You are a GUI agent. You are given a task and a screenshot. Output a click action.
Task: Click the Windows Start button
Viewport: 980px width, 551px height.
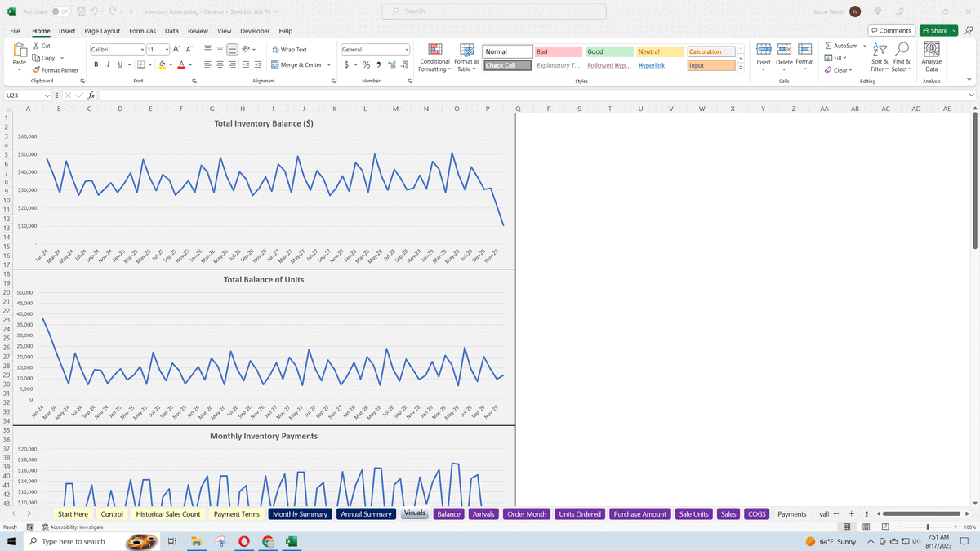(x=10, y=541)
